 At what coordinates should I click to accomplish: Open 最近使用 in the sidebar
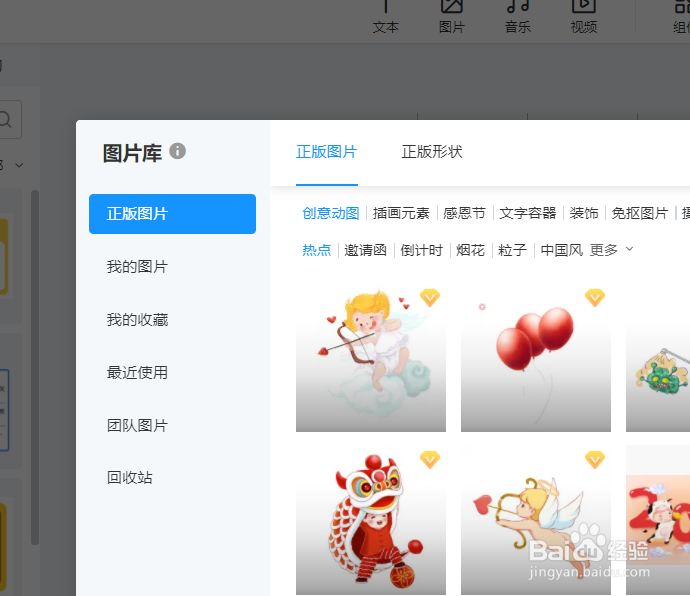coord(137,372)
